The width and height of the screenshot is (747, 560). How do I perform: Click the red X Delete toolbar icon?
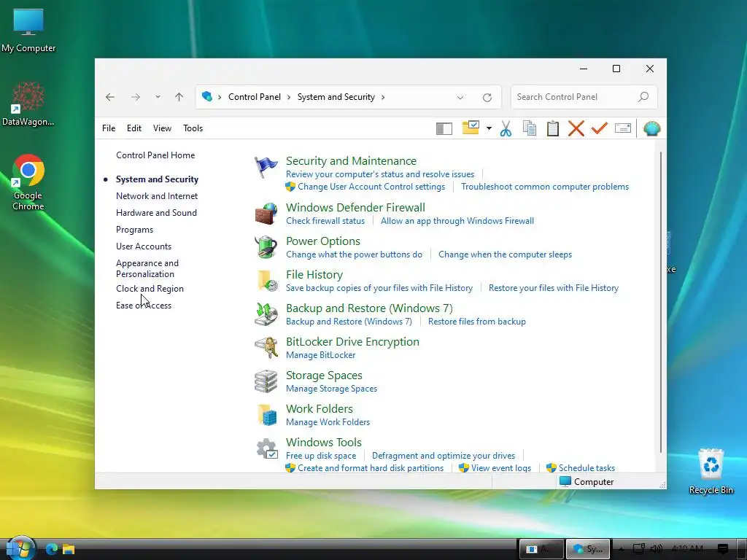tap(576, 128)
